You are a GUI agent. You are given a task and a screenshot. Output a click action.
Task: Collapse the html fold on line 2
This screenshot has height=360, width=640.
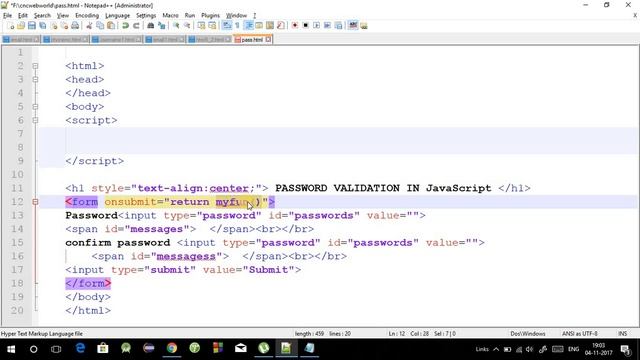click(x=36, y=66)
